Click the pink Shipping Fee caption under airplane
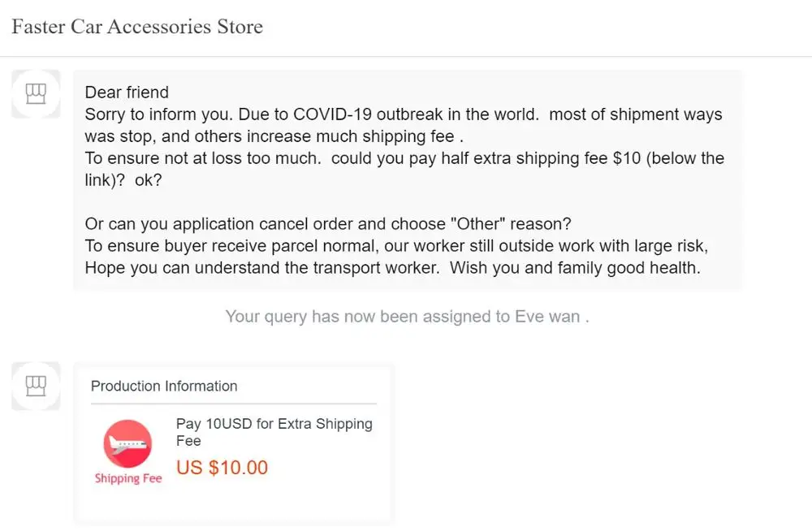The height and width of the screenshot is (531, 812). click(x=128, y=478)
